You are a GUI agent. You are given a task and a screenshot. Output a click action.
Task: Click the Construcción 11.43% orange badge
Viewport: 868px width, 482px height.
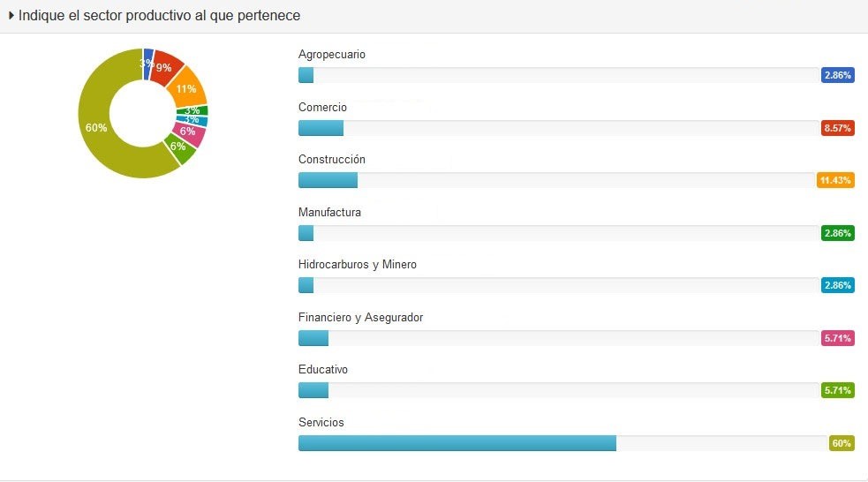coord(835,180)
